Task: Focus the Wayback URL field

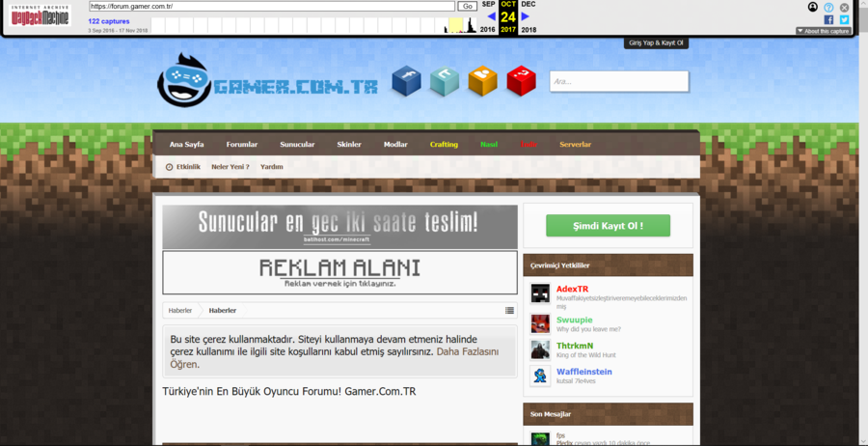Action: (272, 6)
